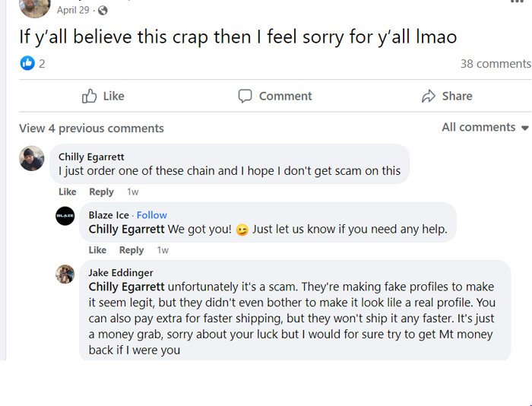Screen dimensions: 532x406
Task: Like the Blaze Ice reply
Action: coord(97,250)
